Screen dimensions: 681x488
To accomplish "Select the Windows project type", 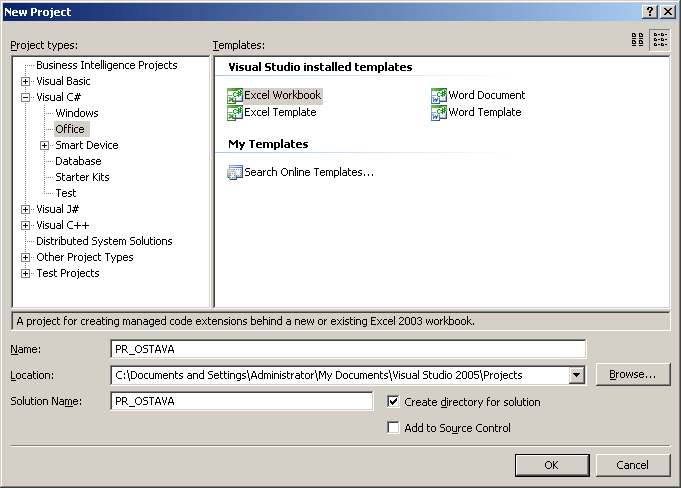I will (77, 113).
